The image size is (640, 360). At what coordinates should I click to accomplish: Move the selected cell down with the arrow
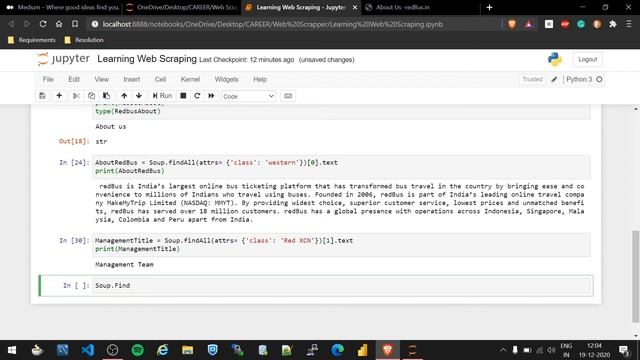click(x=139, y=96)
